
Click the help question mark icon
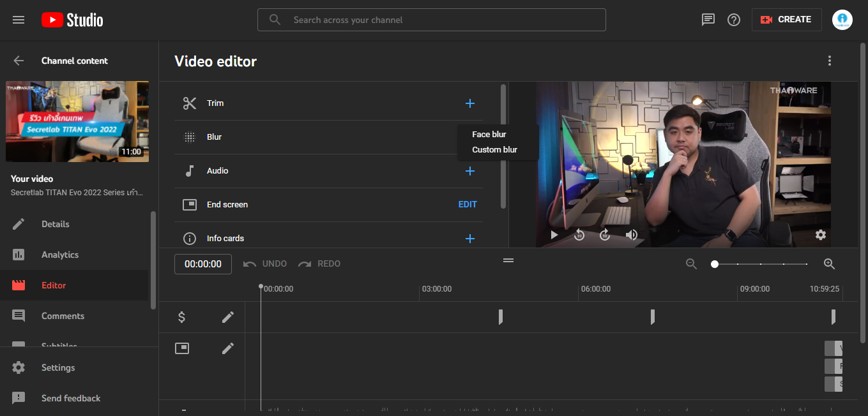tap(734, 20)
